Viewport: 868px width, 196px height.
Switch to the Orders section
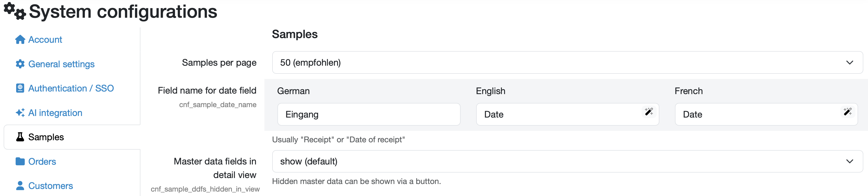[x=42, y=162]
